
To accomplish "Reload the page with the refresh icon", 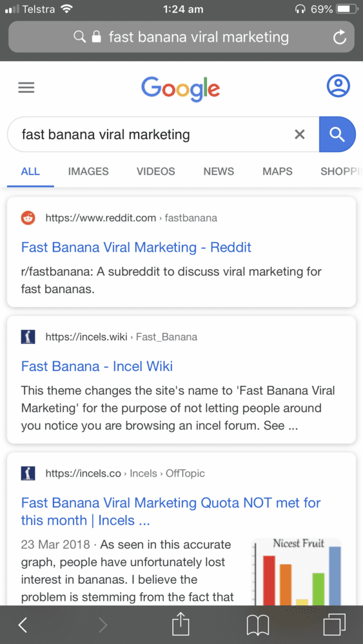I will point(339,38).
